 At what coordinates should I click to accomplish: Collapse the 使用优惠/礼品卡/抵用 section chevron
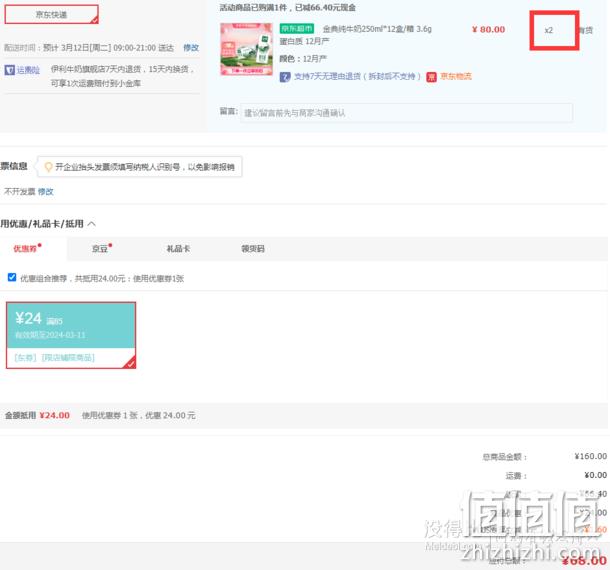point(92,224)
